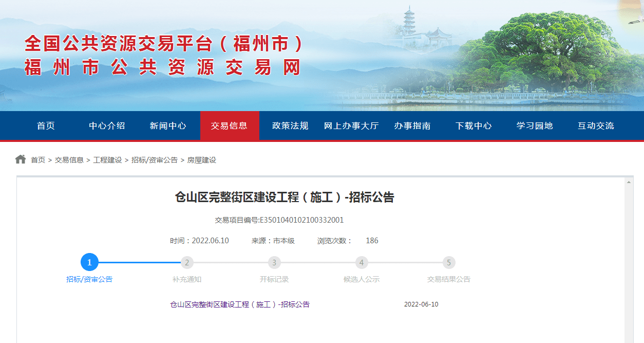
Task: Open 网上办事大厅 in the navigation bar
Action: click(x=351, y=125)
